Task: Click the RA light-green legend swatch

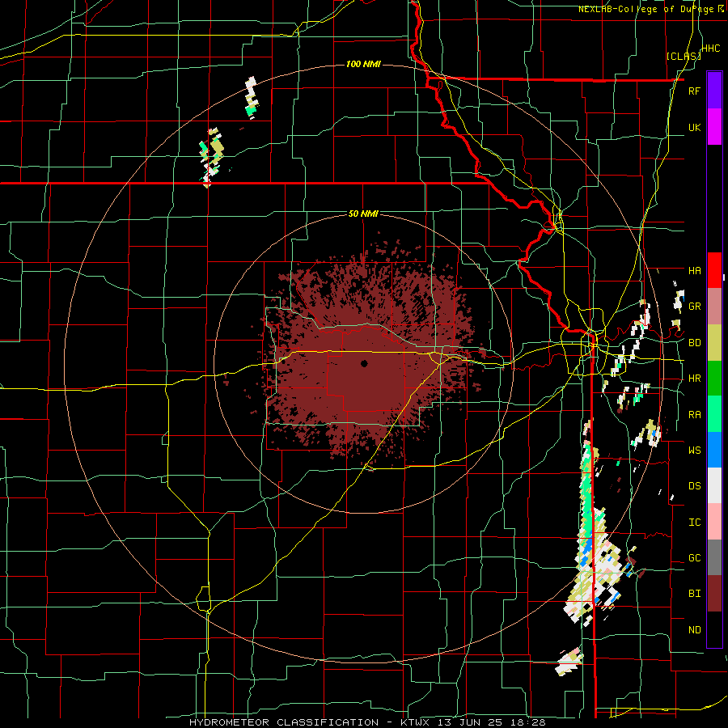Action: pos(714,414)
